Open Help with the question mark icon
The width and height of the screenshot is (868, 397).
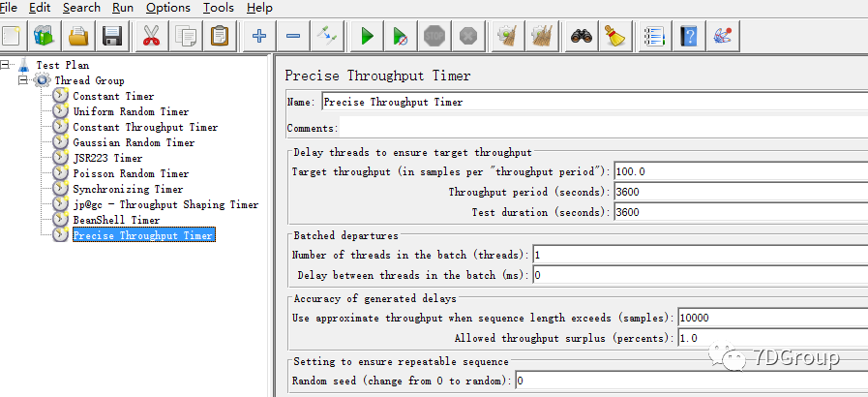coord(688,37)
